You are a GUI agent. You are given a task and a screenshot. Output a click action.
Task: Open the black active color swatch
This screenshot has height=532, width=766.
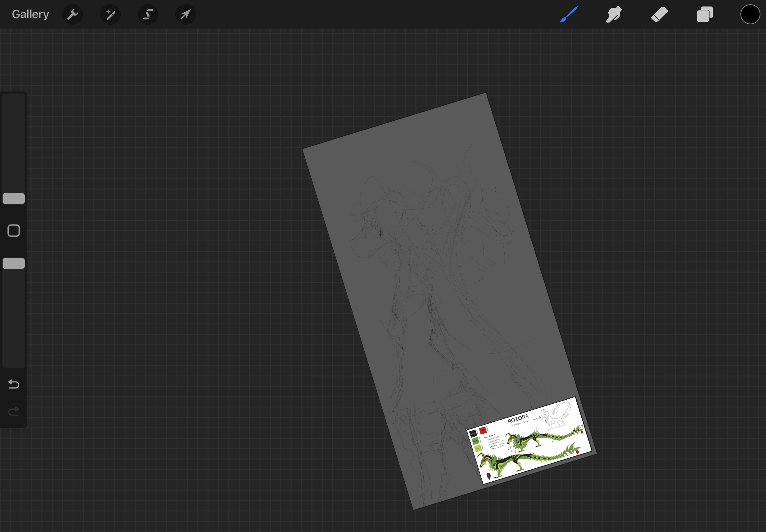(750, 14)
